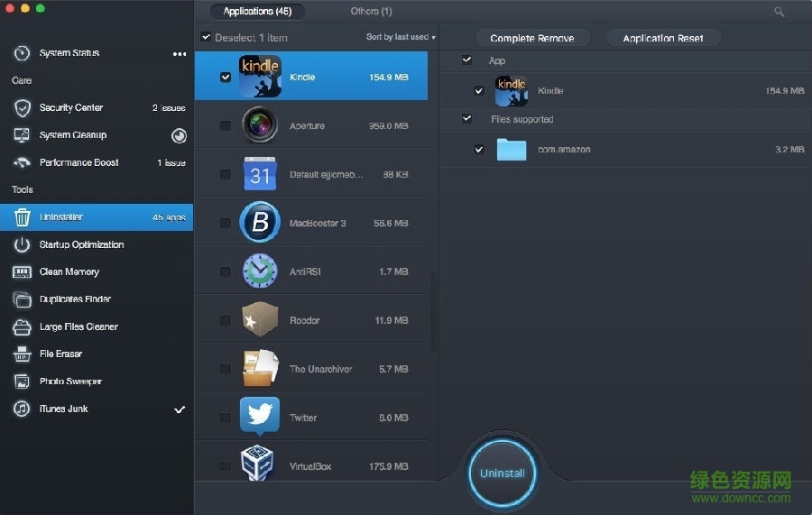Screen dimensions: 812x515
Task: Switch to Others (1) tab
Action: pyautogui.click(x=371, y=12)
